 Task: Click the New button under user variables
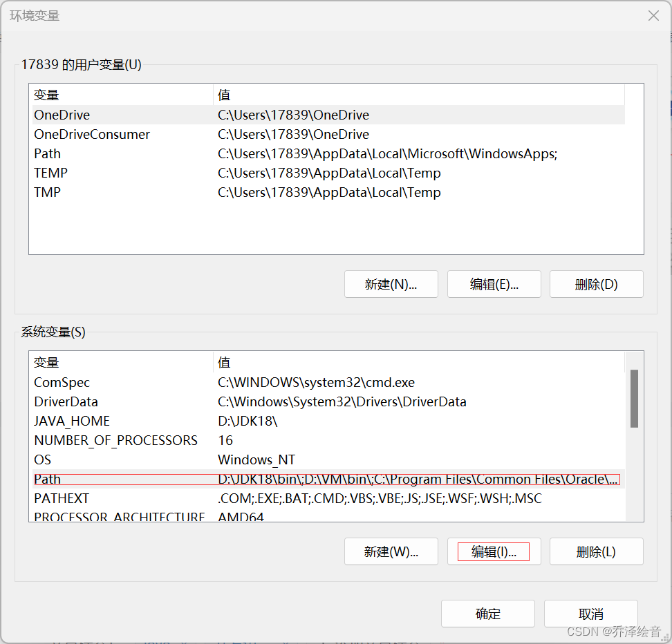click(x=391, y=283)
